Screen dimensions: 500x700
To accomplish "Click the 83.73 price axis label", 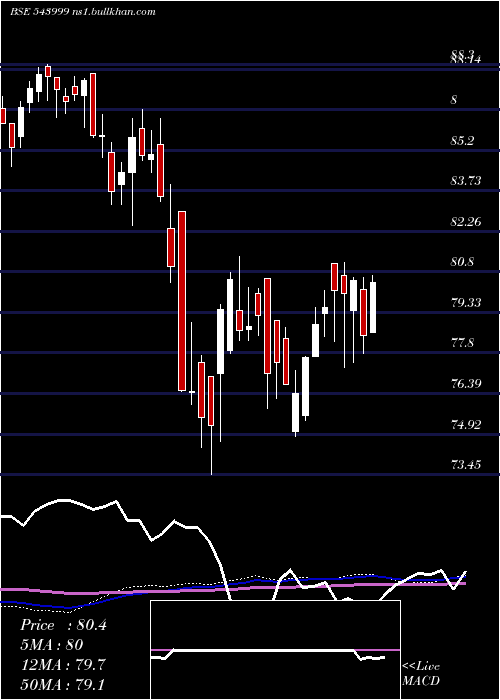I will point(466,181).
